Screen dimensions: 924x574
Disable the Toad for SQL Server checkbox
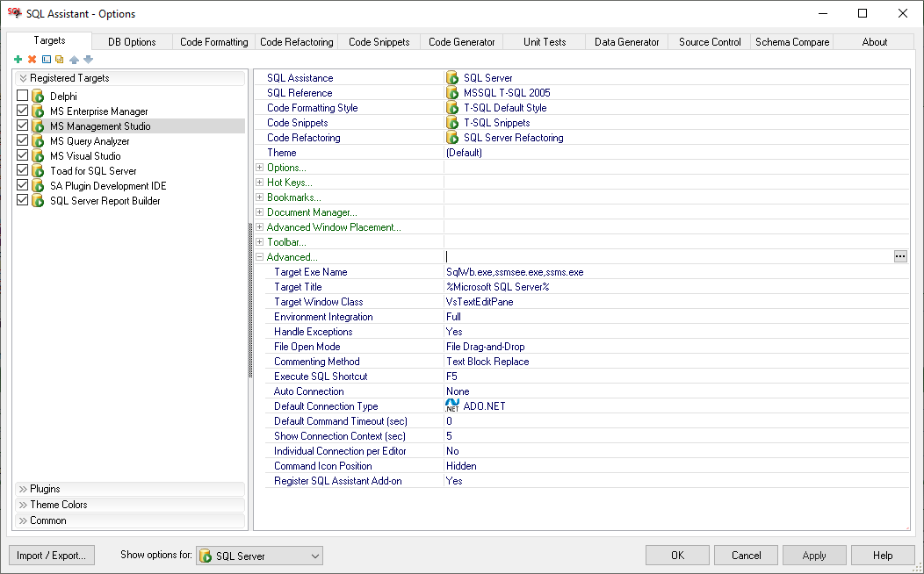click(22, 170)
